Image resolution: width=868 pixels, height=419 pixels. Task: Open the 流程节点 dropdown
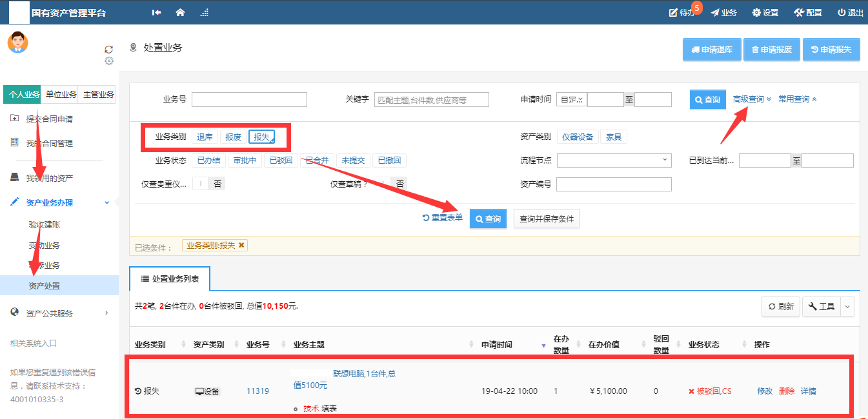[614, 161]
